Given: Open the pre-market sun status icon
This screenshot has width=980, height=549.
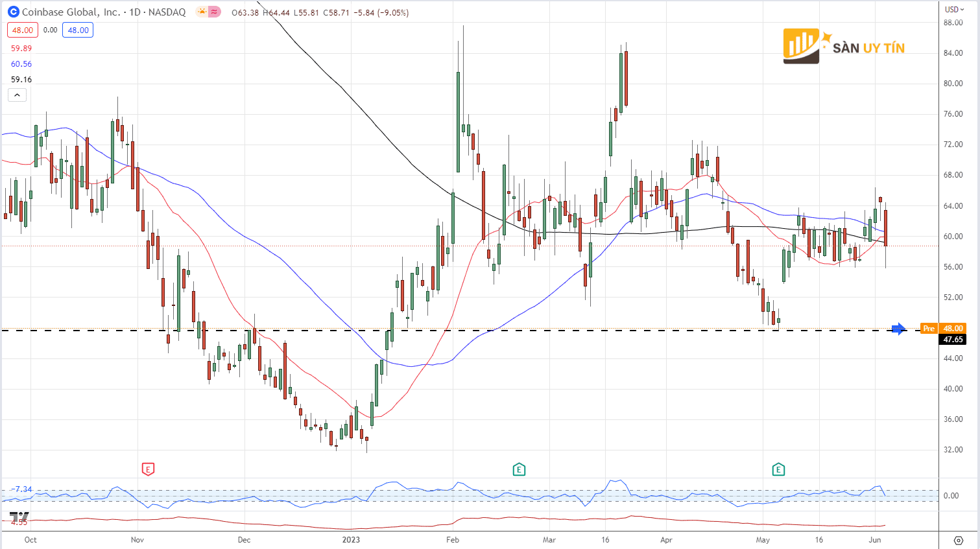Looking at the screenshot, I should pos(202,12).
